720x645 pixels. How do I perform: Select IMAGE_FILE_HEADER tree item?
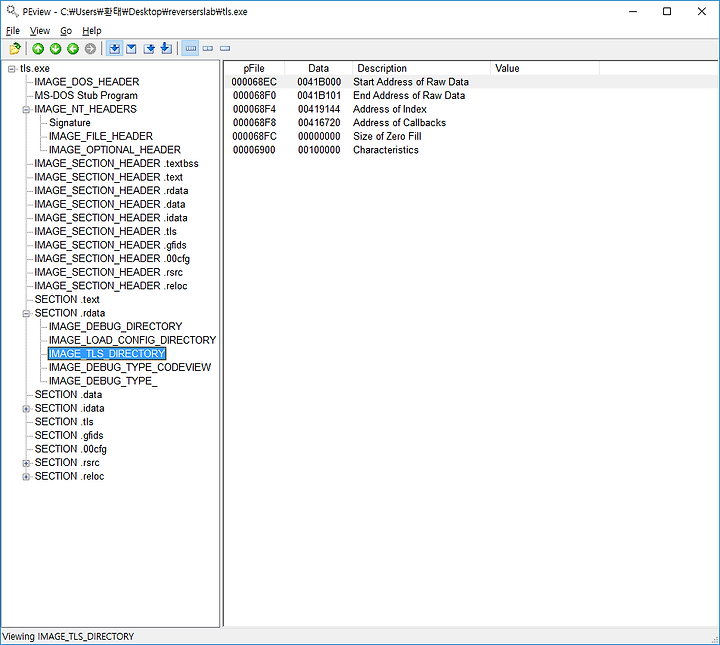[x=101, y=136]
